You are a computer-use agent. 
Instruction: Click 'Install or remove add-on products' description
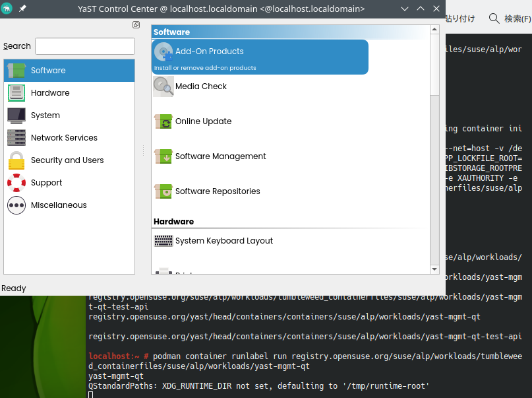pos(205,68)
